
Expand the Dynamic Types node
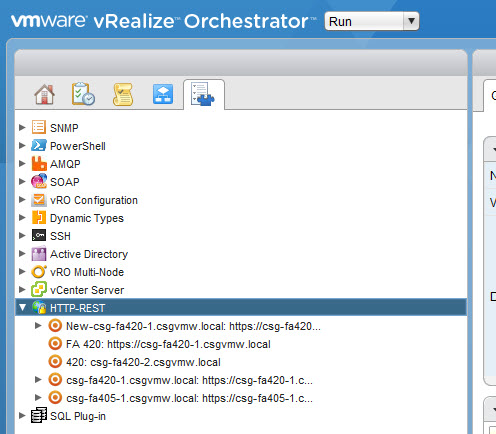[x=22, y=217]
